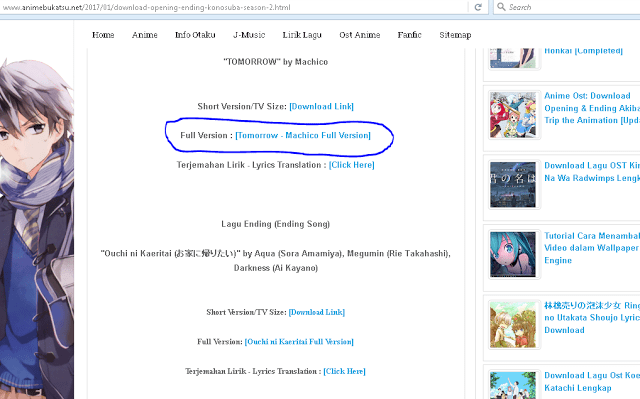
Task: Open Ost Anime from the navigation bar
Action: coord(360,35)
